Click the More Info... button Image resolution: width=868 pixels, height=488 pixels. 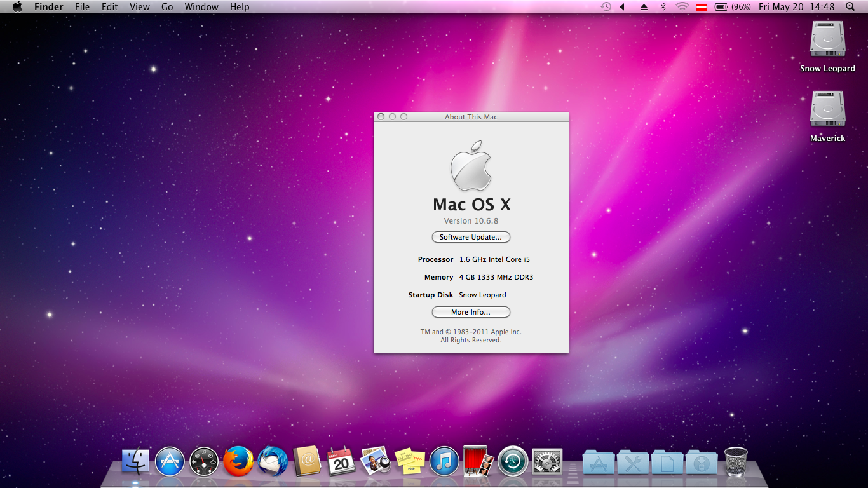[471, 312]
